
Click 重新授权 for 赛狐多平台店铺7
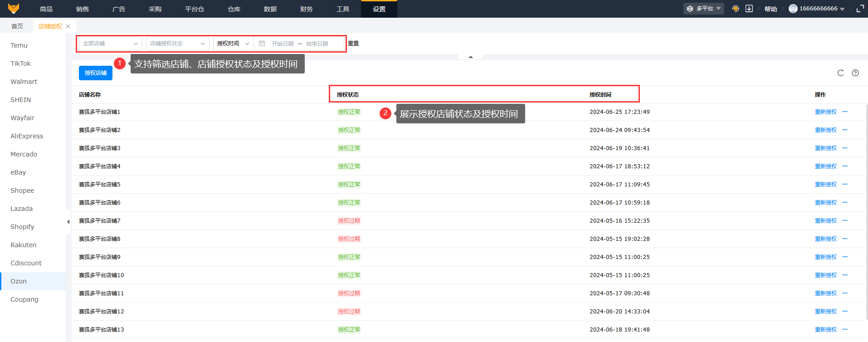coord(826,220)
